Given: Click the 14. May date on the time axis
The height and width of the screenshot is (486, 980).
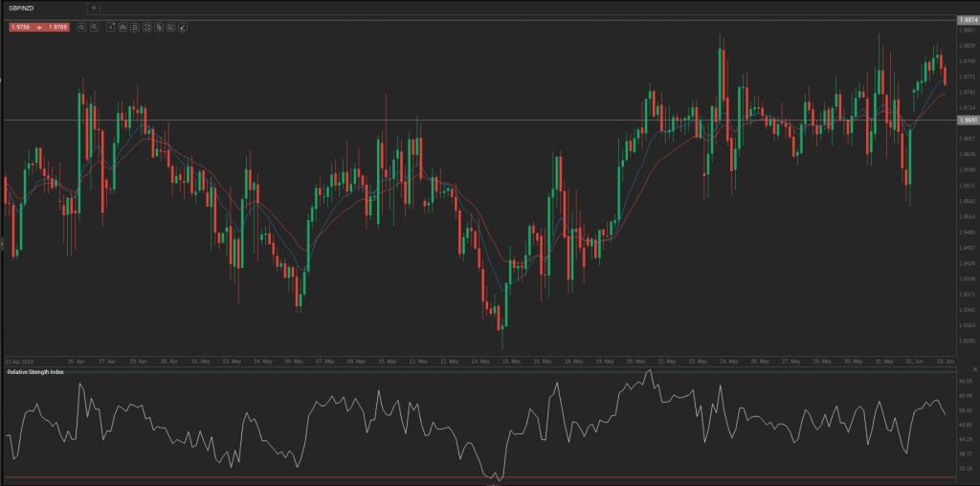Looking at the screenshot, I should [x=479, y=362].
